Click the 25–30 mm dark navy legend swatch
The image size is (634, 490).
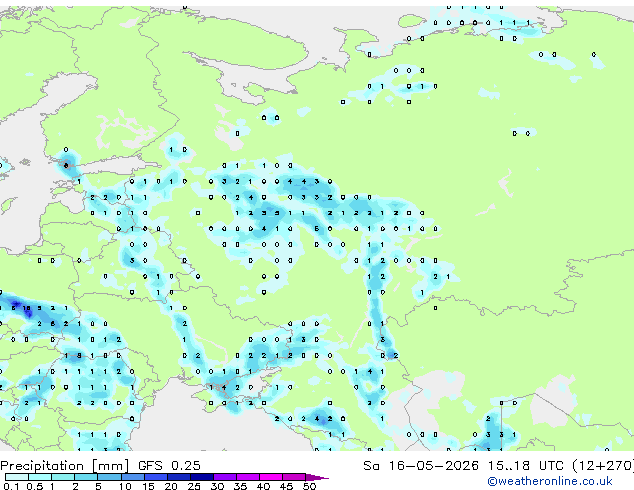click(x=202, y=477)
